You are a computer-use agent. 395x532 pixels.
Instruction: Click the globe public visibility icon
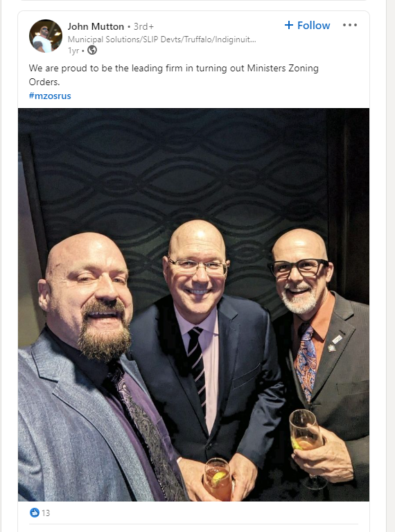92,50
